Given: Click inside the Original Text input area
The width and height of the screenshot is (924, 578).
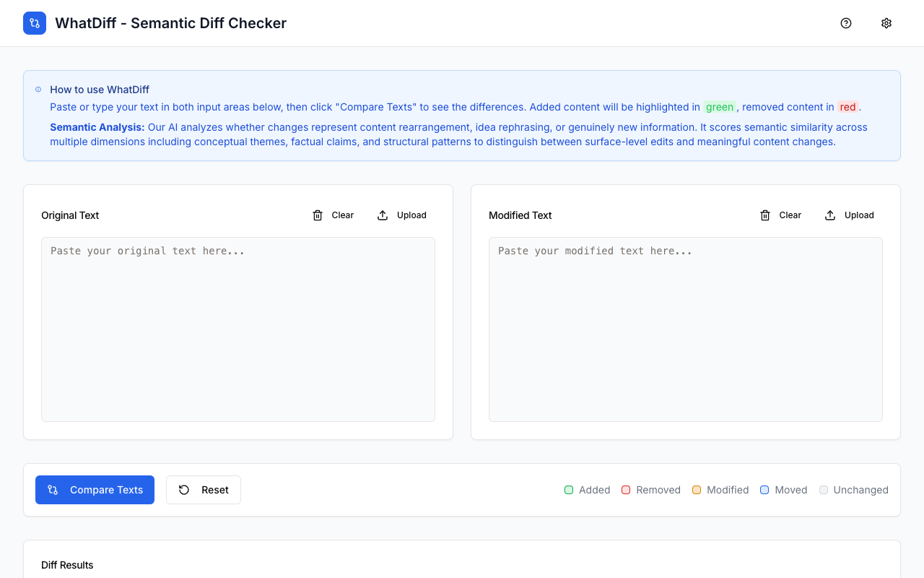Looking at the screenshot, I should [238, 329].
